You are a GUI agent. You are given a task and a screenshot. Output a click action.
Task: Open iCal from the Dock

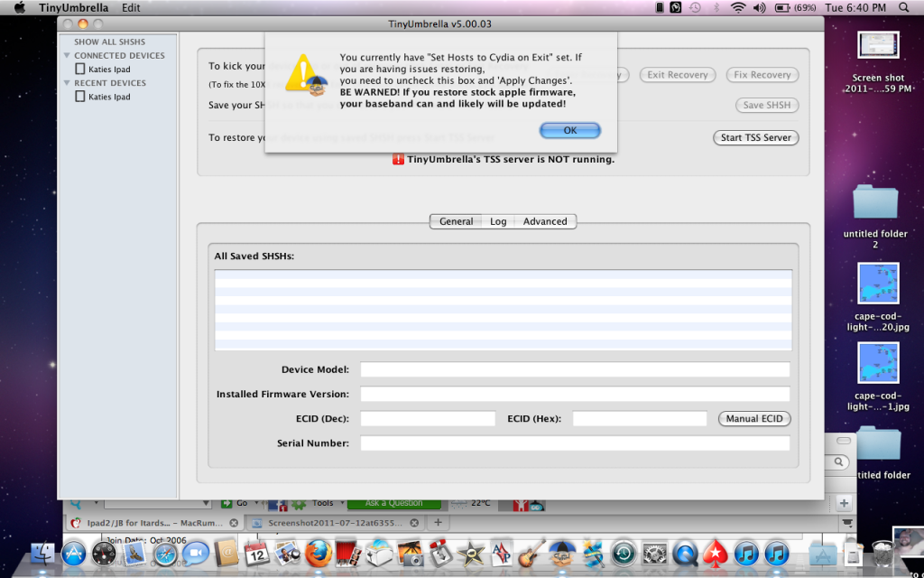click(x=256, y=554)
